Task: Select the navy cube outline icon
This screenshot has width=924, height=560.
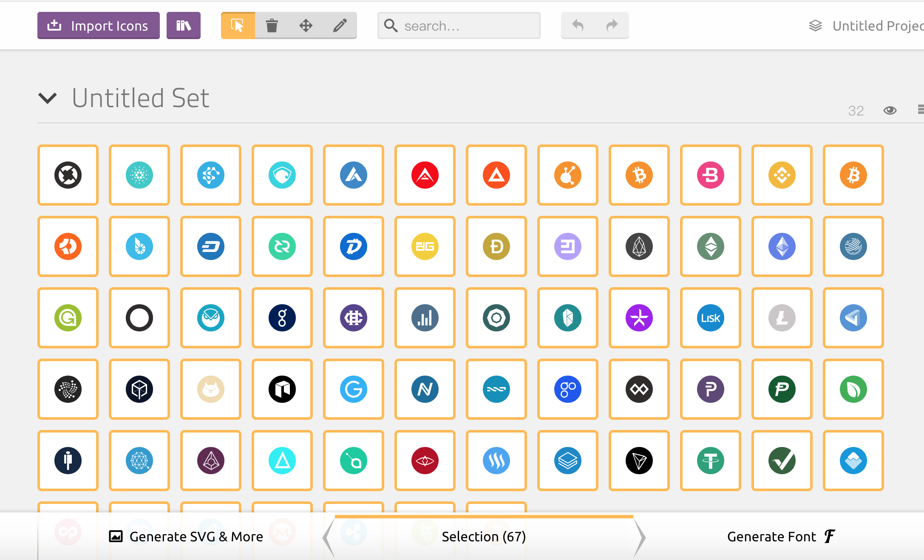Action: tap(139, 389)
